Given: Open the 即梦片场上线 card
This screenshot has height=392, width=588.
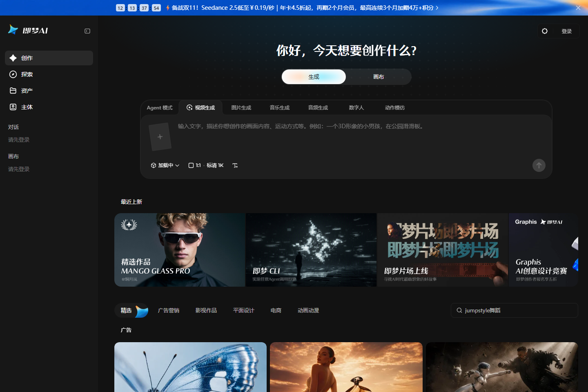Looking at the screenshot, I should click(443, 250).
